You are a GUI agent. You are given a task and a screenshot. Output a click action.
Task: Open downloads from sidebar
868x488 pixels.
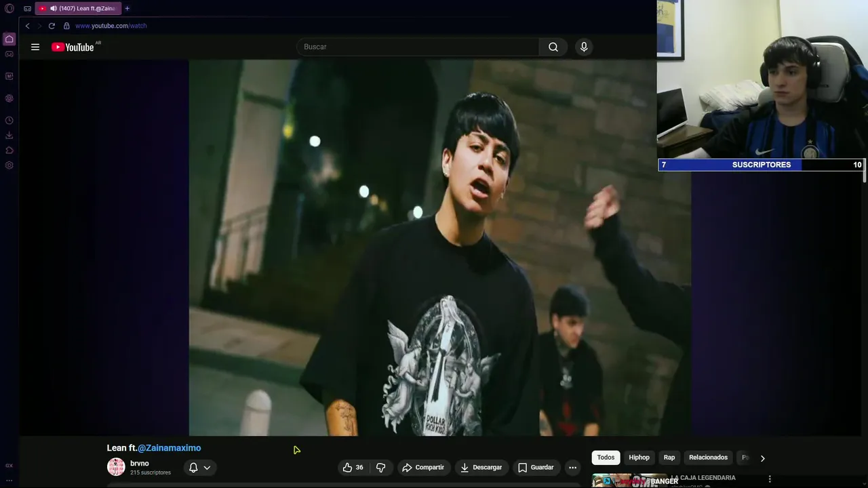click(9, 136)
